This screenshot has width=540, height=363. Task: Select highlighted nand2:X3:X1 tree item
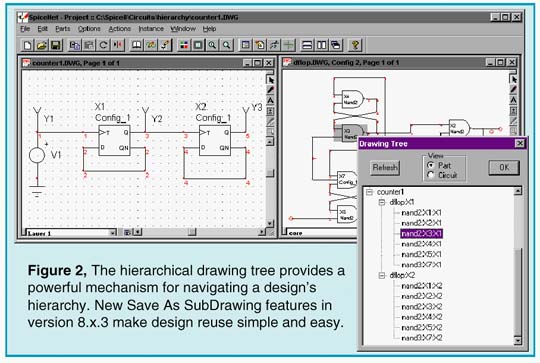click(x=422, y=234)
